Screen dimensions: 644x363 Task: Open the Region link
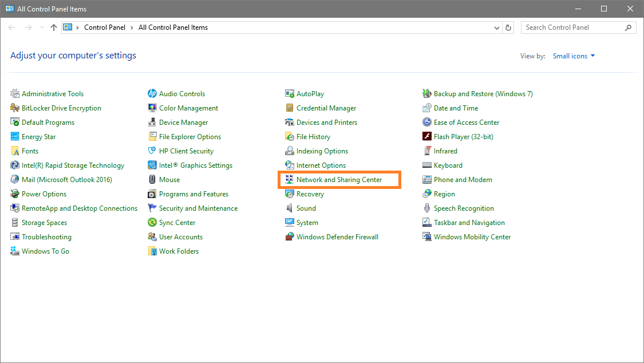tap(444, 194)
